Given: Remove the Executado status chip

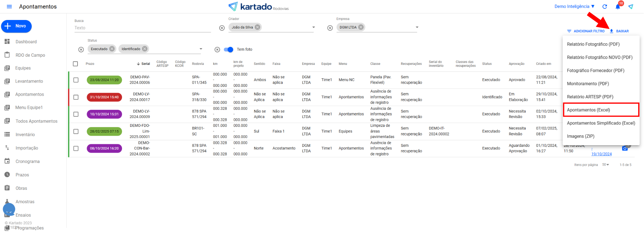Looking at the screenshot, I should pos(112,49).
